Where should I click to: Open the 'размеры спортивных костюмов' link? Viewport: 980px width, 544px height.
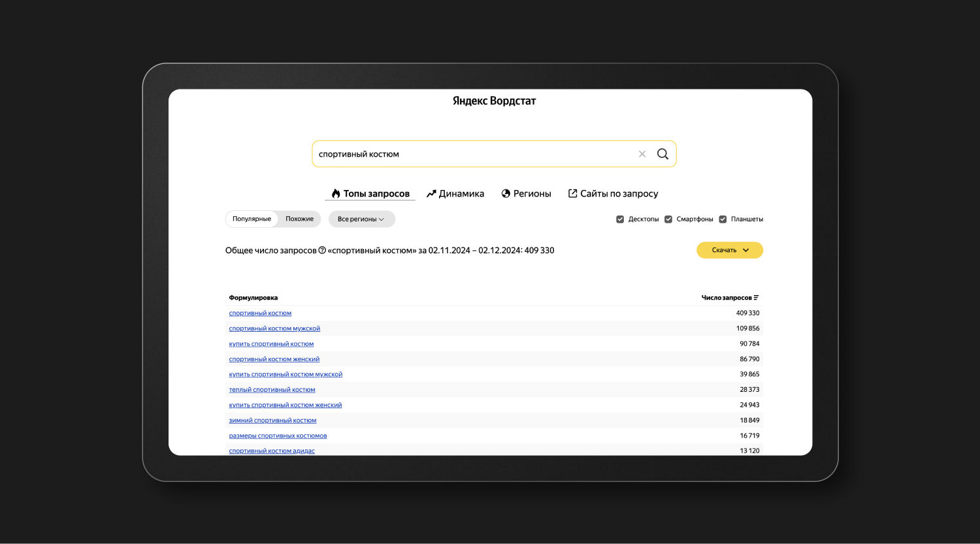(278, 436)
